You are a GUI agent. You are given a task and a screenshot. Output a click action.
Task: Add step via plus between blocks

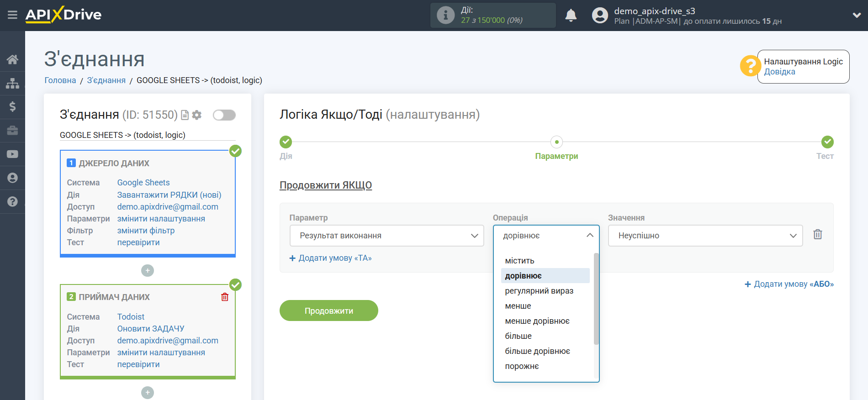coord(147,271)
